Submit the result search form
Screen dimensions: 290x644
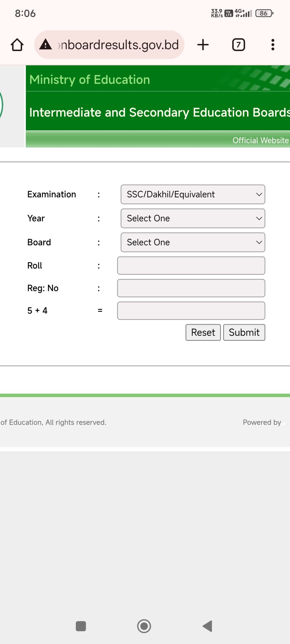click(x=244, y=333)
